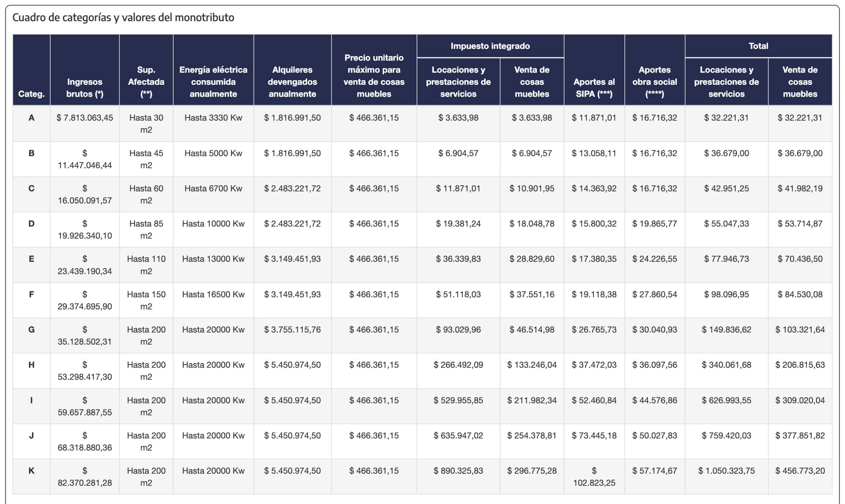Click the 'Aportes obra social (****)' header
The width and height of the screenshot is (845, 504).
tap(655, 81)
